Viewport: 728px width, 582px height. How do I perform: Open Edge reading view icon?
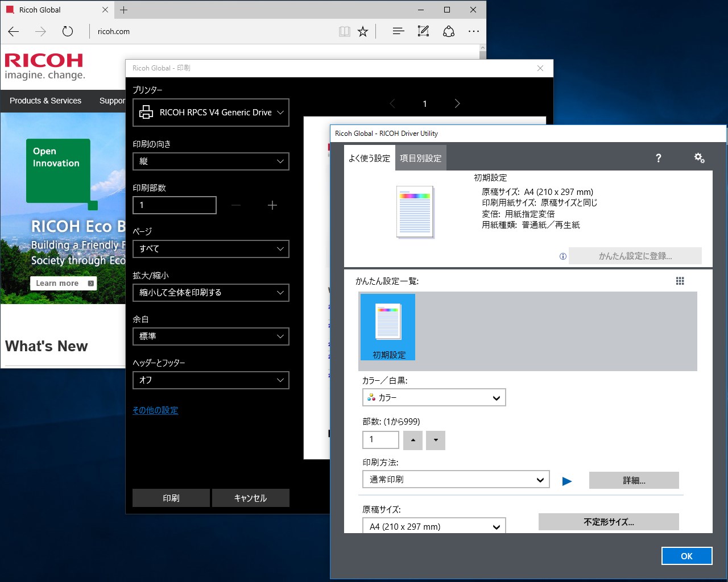344,31
